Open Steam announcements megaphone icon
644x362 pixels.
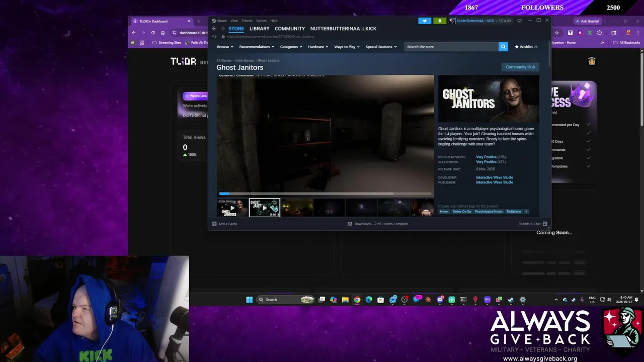click(425, 21)
